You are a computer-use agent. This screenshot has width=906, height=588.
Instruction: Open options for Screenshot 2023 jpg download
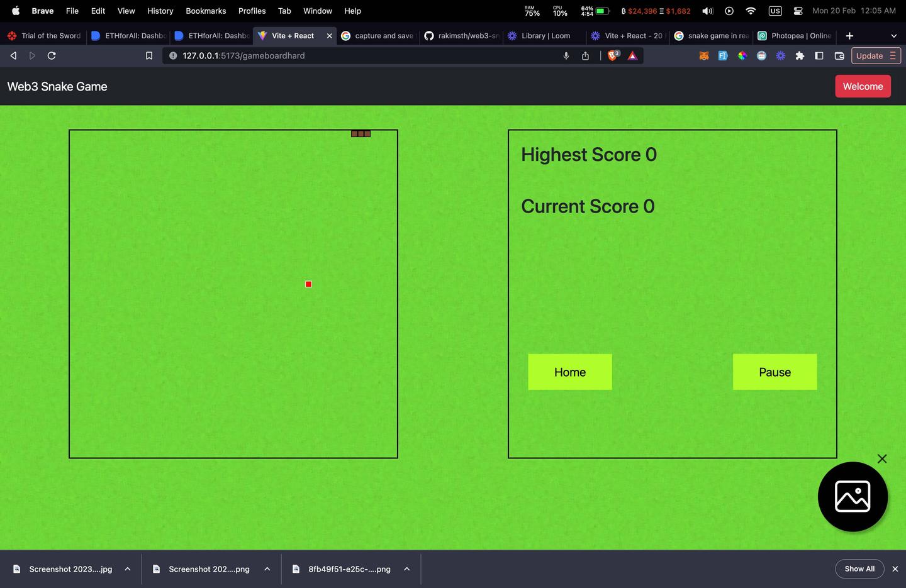(x=128, y=569)
